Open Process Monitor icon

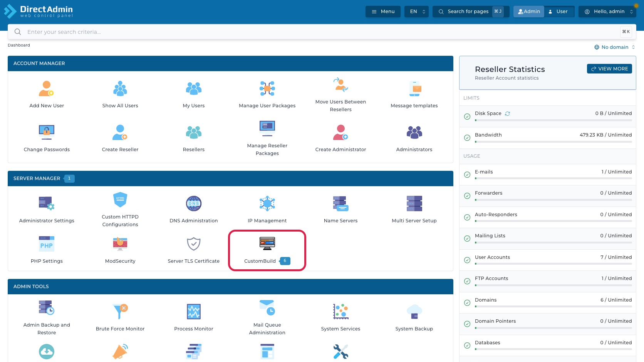pos(194,312)
